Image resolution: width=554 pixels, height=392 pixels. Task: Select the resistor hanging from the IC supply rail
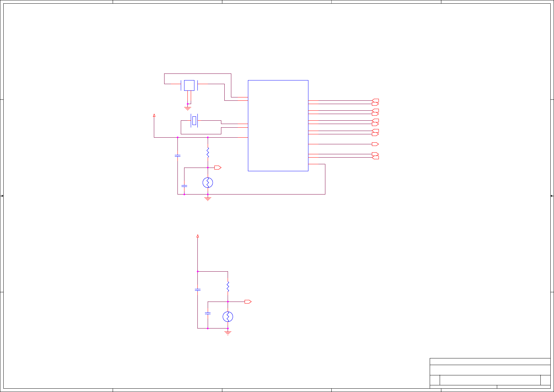point(208,153)
